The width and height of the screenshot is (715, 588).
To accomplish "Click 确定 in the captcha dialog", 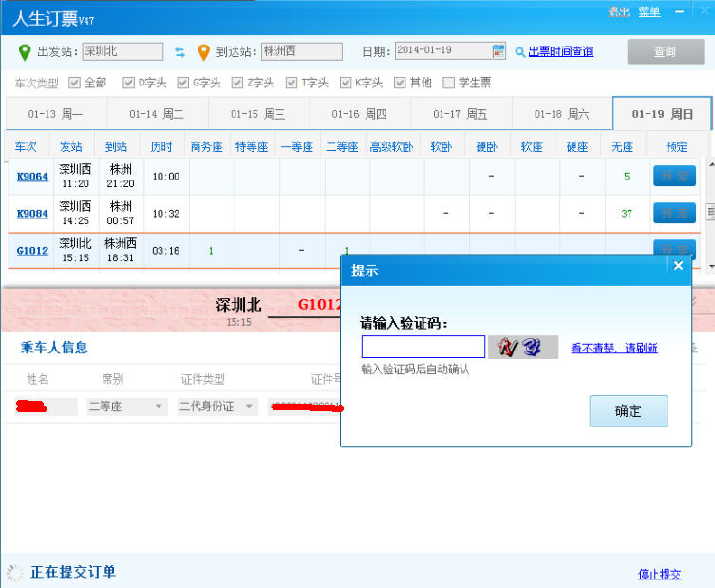I will coord(629,411).
